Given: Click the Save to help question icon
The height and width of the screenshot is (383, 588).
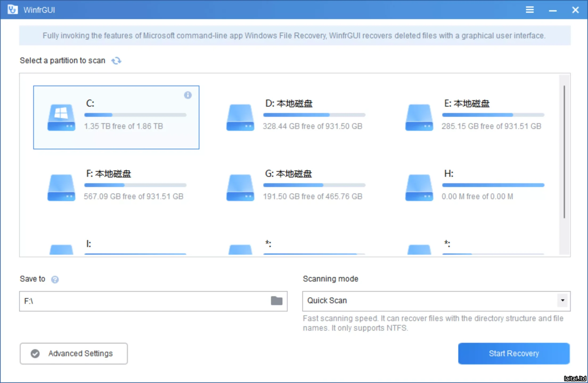Looking at the screenshot, I should (x=55, y=280).
